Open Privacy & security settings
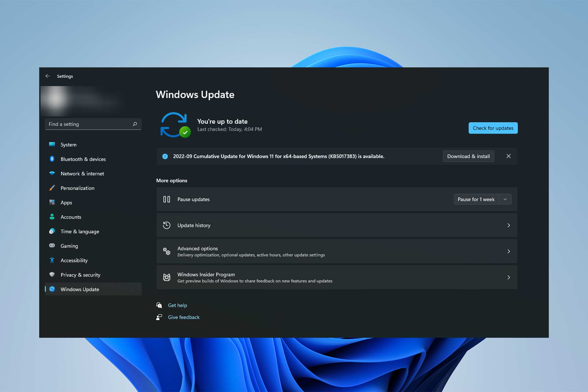This screenshot has width=588, height=392. pyautogui.click(x=93, y=274)
